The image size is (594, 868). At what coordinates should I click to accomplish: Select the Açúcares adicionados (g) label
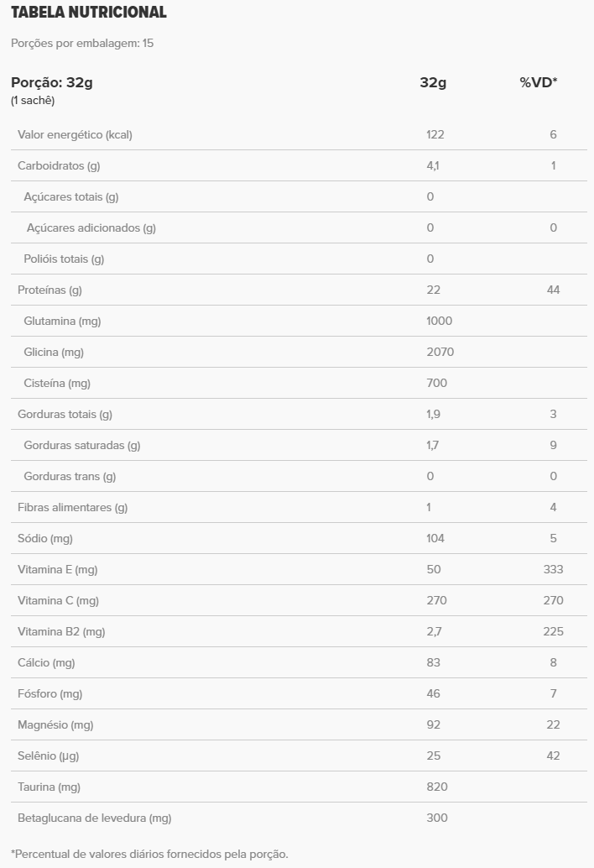(x=91, y=227)
